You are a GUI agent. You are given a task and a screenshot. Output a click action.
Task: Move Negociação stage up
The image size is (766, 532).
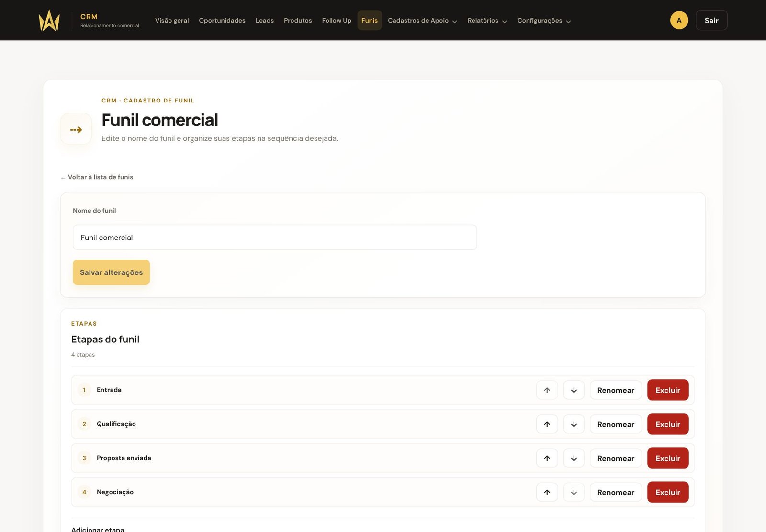tap(547, 492)
